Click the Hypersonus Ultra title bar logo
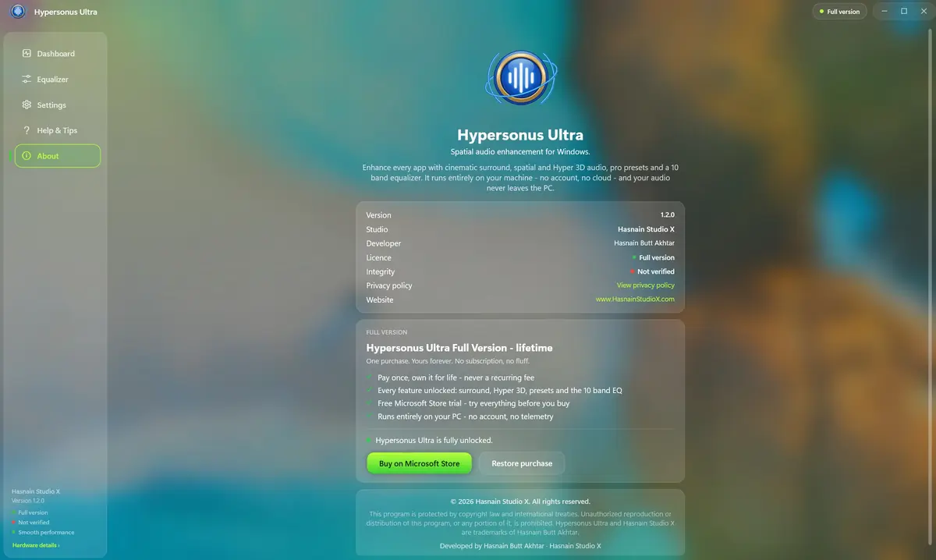Viewport: 936px width, 560px height. [x=18, y=12]
